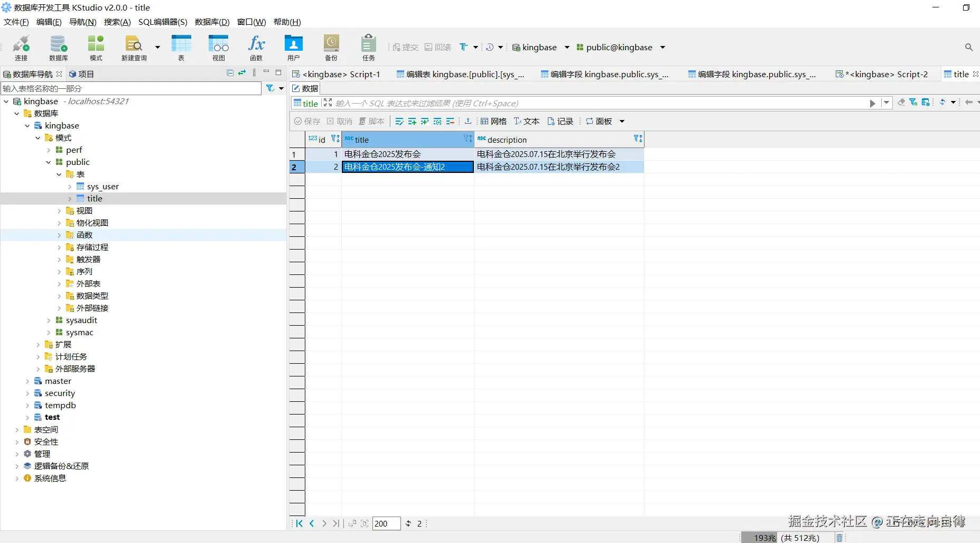Switch result view to 文本 text mode
Image resolution: width=980 pixels, height=543 pixels.
tap(527, 122)
